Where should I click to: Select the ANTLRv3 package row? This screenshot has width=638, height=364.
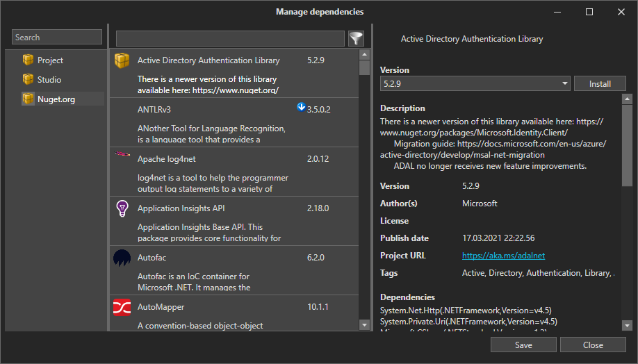coord(234,122)
